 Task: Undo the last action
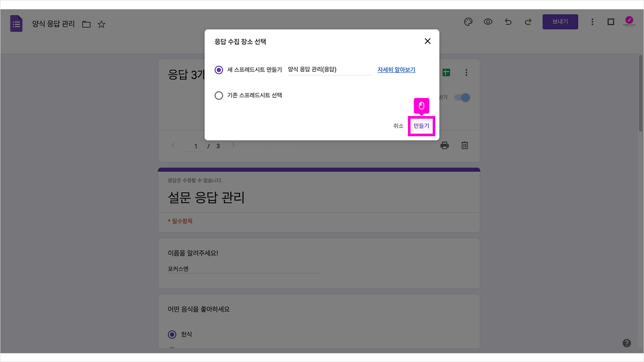point(508,22)
